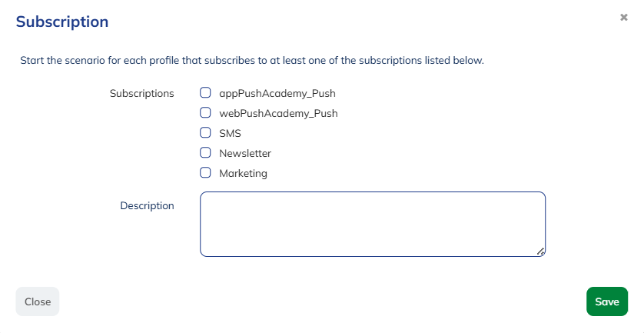Enable the webPushAcademy_Push subscription checkbox
The height and width of the screenshot is (333, 644).
click(x=205, y=113)
